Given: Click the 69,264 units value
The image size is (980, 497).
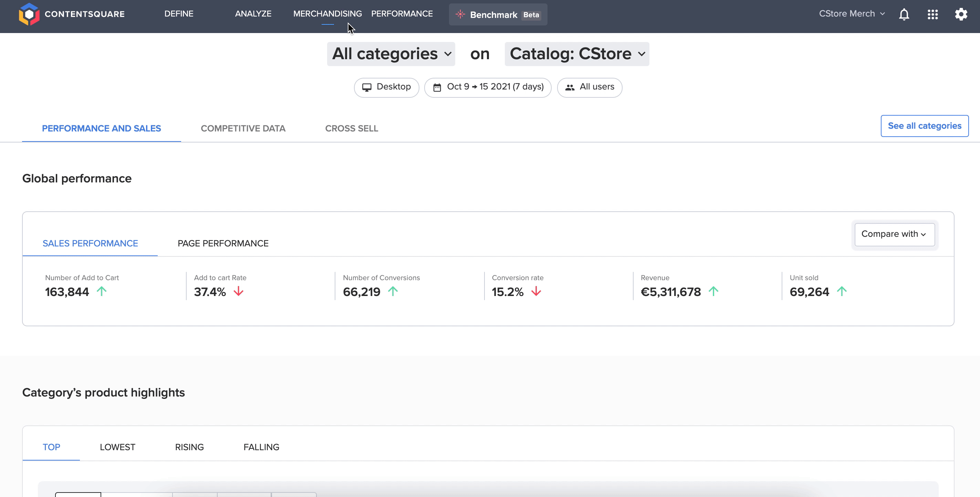Looking at the screenshot, I should pos(809,292).
